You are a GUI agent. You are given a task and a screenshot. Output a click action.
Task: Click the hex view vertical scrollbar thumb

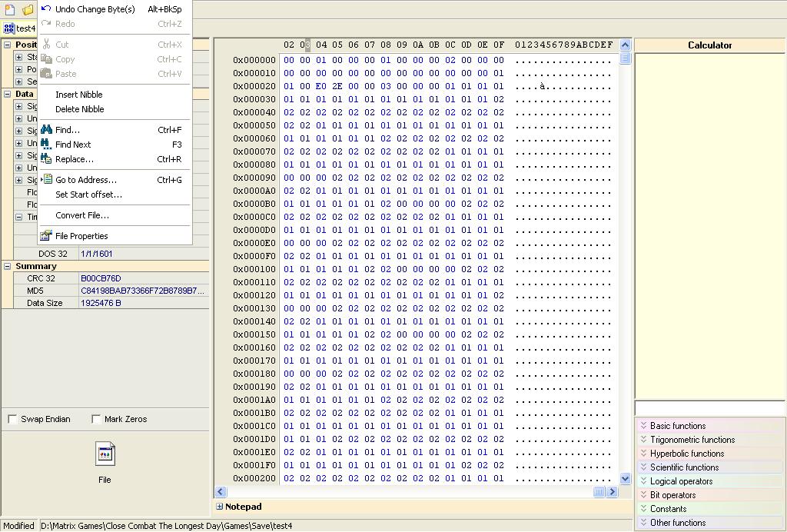coord(625,58)
